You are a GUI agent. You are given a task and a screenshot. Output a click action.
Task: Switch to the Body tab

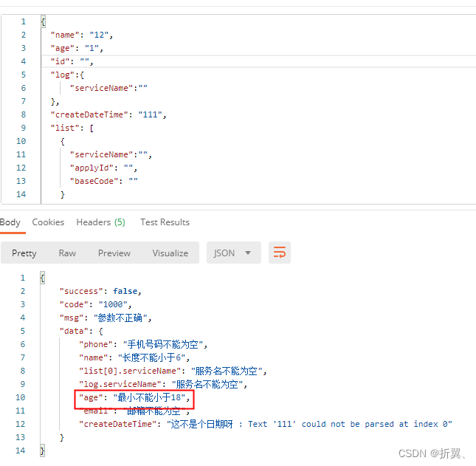10,222
